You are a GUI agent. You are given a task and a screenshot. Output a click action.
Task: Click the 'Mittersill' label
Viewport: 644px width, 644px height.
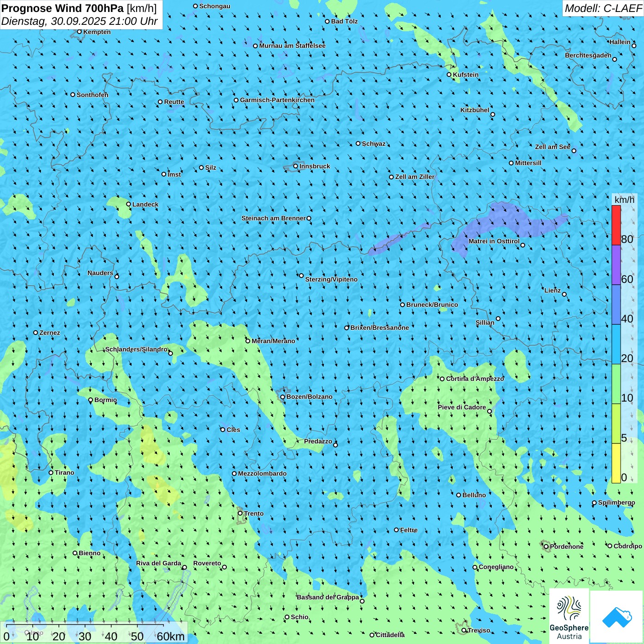click(x=529, y=163)
